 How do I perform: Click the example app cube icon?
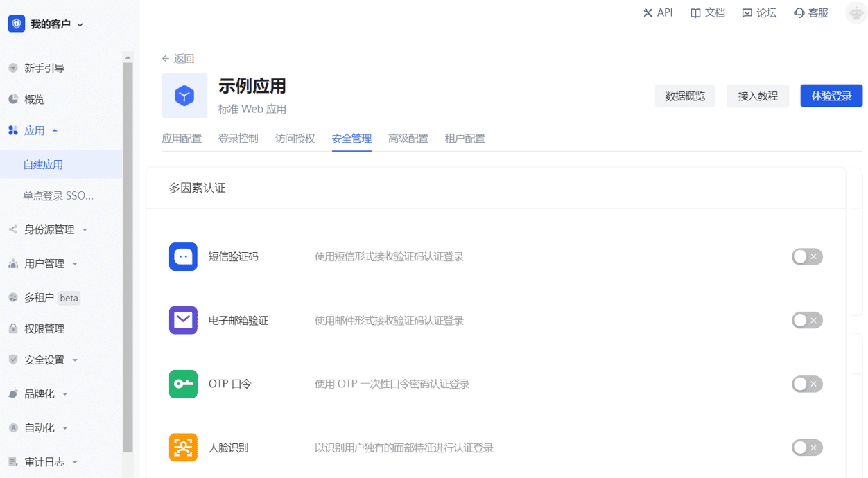[184, 96]
